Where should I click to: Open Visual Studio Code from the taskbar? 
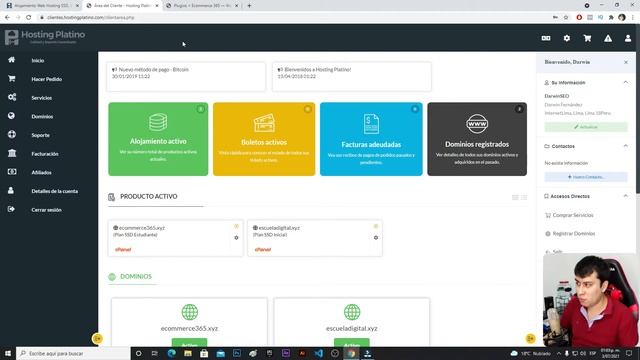(x=318, y=353)
